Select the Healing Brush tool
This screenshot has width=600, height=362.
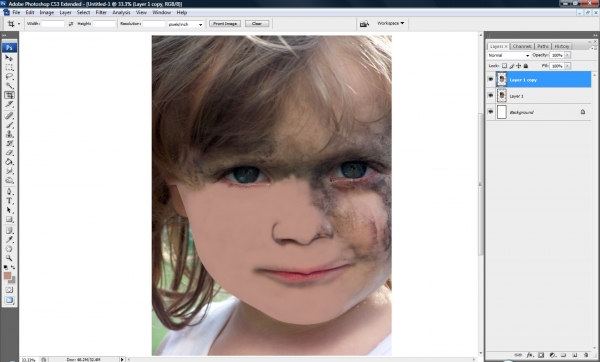tap(9, 116)
